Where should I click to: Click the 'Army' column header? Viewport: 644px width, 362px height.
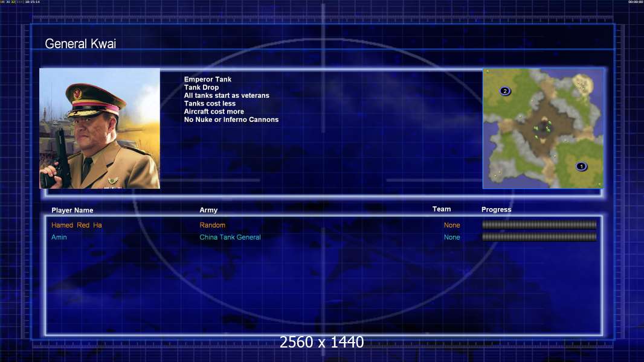tap(208, 210)
